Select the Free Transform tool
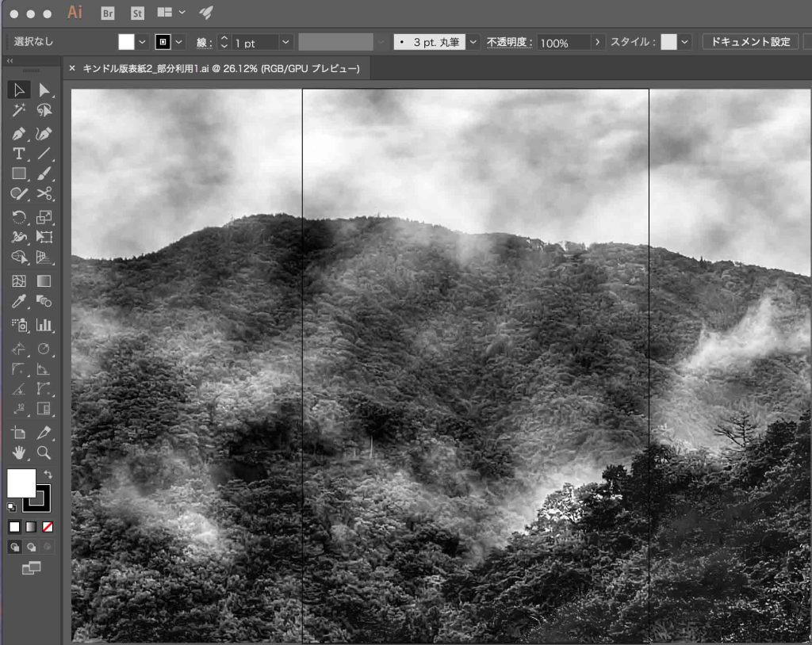The width and height of the screenshot is (812, 645). point(44,237)
